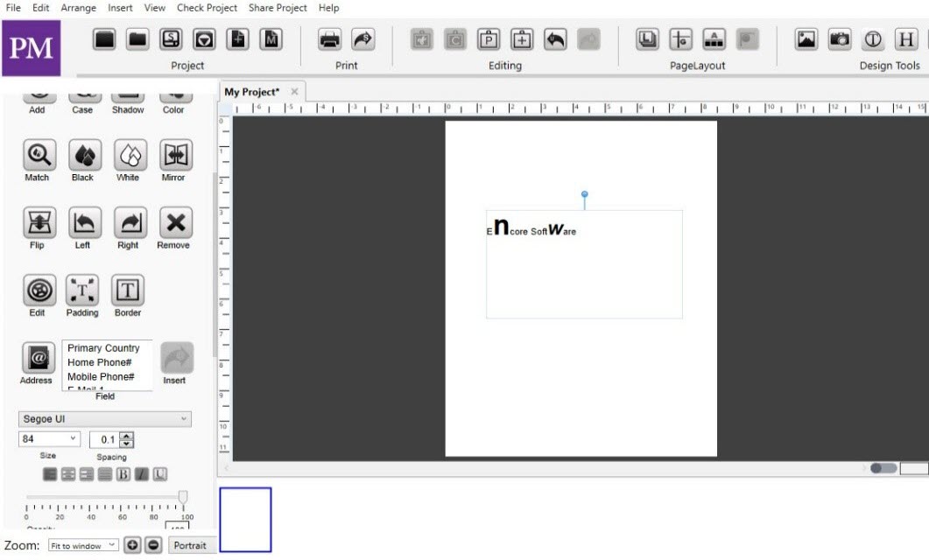This screenshot has width=929, height=560.
Task: Click the Edit icon in side panel
Action: (39, 290)
